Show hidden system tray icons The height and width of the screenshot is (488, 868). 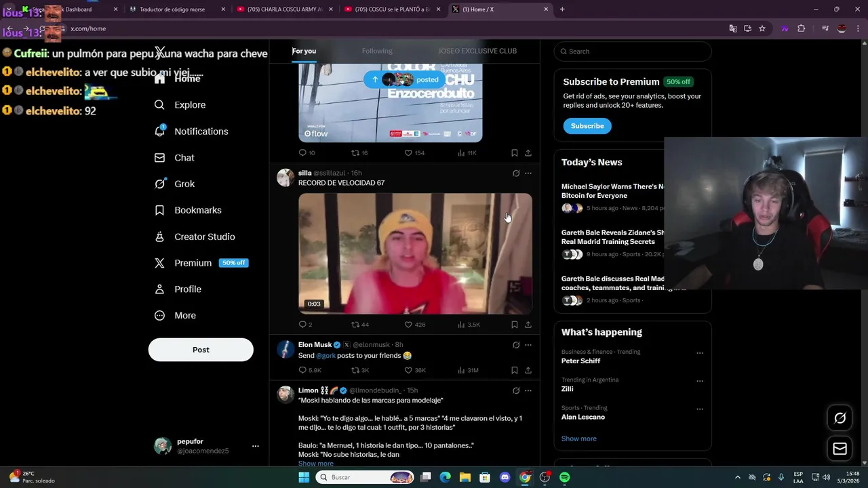coord(738,477)
